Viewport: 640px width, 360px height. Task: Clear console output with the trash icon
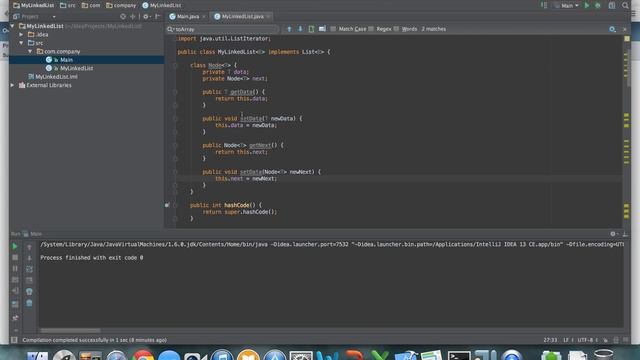(29, 303)
